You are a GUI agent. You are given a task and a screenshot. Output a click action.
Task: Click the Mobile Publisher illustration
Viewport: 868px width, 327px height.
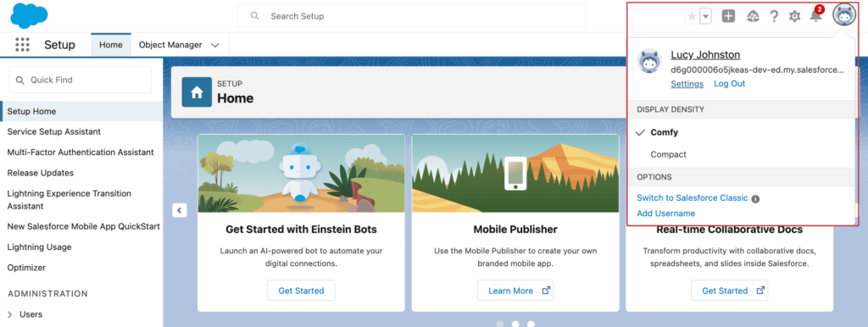[x=515, y=173]
